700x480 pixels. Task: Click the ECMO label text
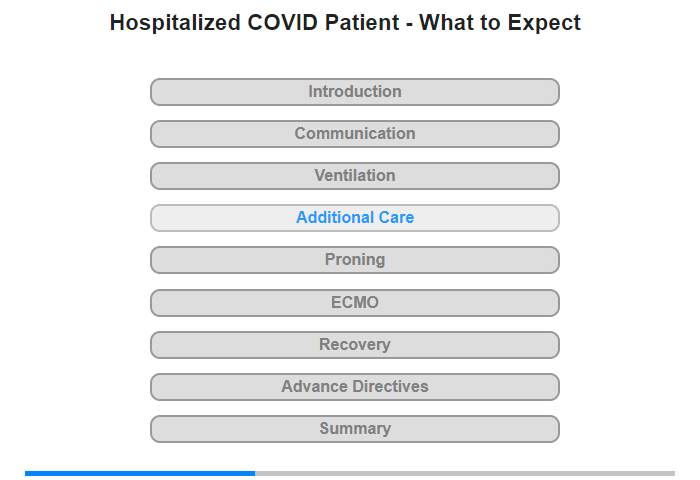coord(355,302)
